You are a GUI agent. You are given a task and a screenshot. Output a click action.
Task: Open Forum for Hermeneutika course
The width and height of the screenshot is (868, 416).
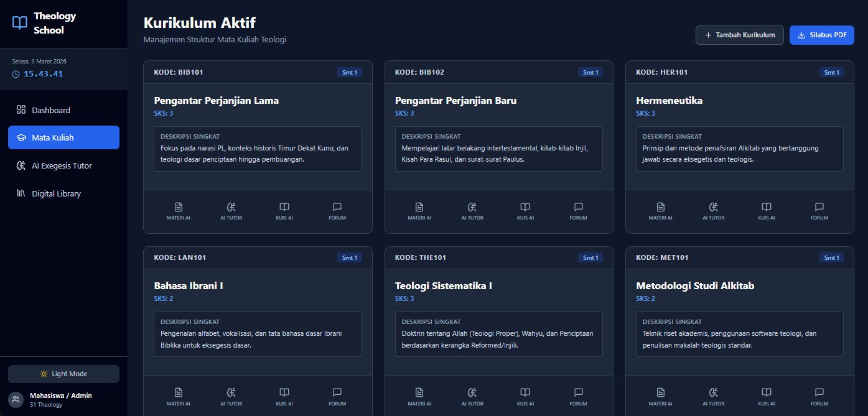[x=819, y=211]
